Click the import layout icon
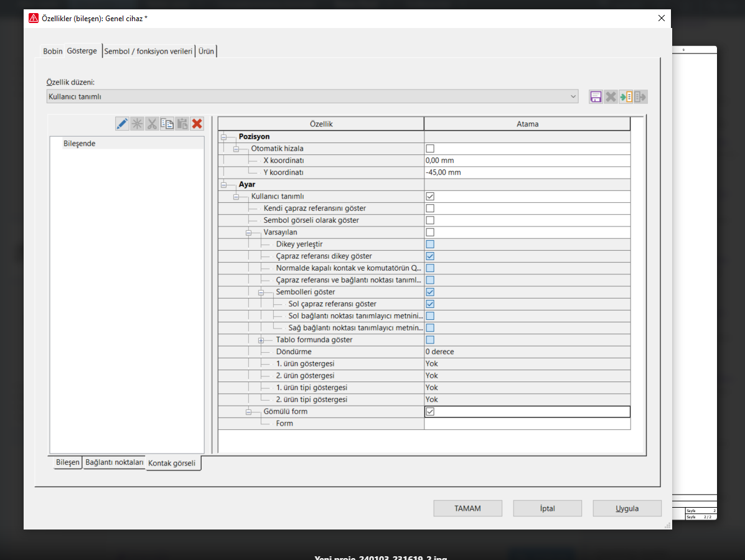 pyautogui.click(x=626, y=97)
